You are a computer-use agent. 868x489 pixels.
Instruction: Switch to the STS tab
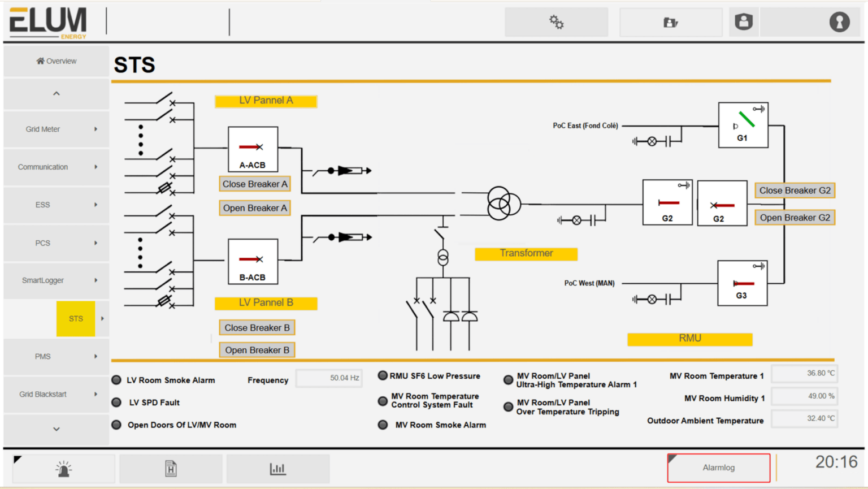pos(75,318)
